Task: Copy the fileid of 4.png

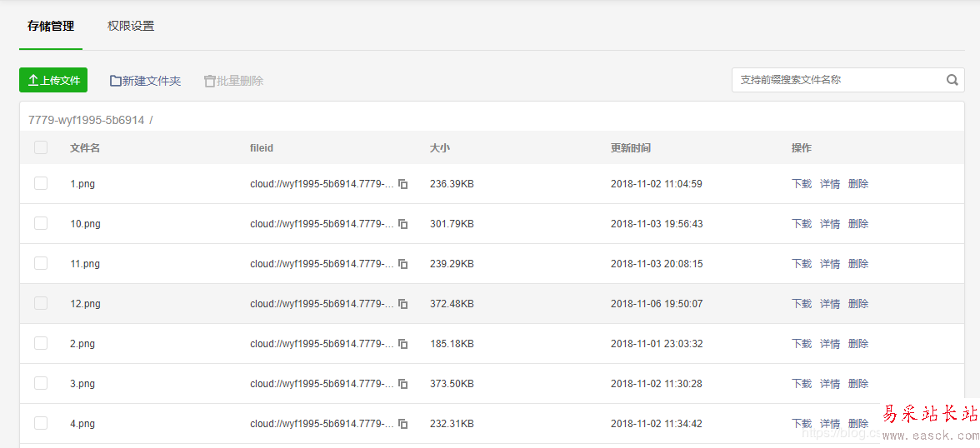Action: coord(403,424)
